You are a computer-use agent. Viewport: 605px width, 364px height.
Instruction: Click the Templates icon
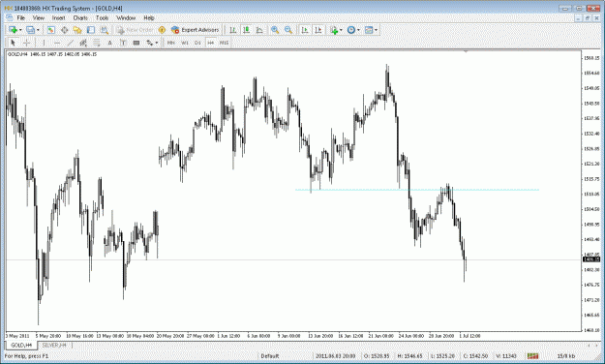click(x=369, y=30)
